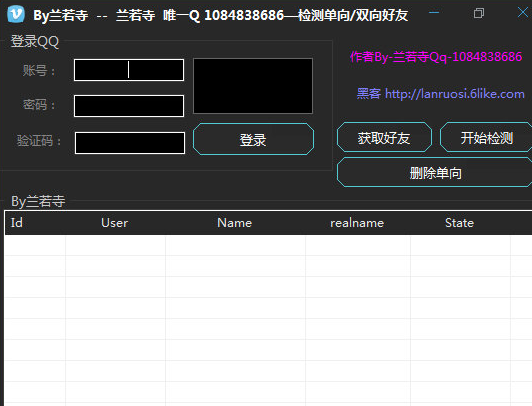
Task: Sort by the Id column header
Action: point(17,223)
